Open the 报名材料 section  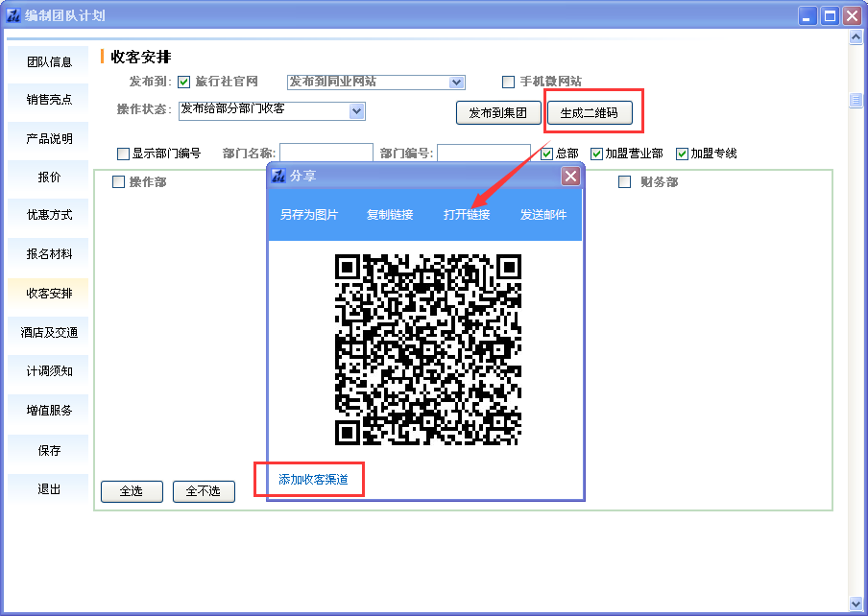(49, 254)
